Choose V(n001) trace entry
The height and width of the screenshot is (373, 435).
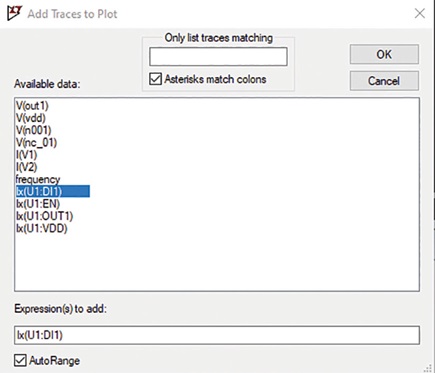click(x=34, y=130)
